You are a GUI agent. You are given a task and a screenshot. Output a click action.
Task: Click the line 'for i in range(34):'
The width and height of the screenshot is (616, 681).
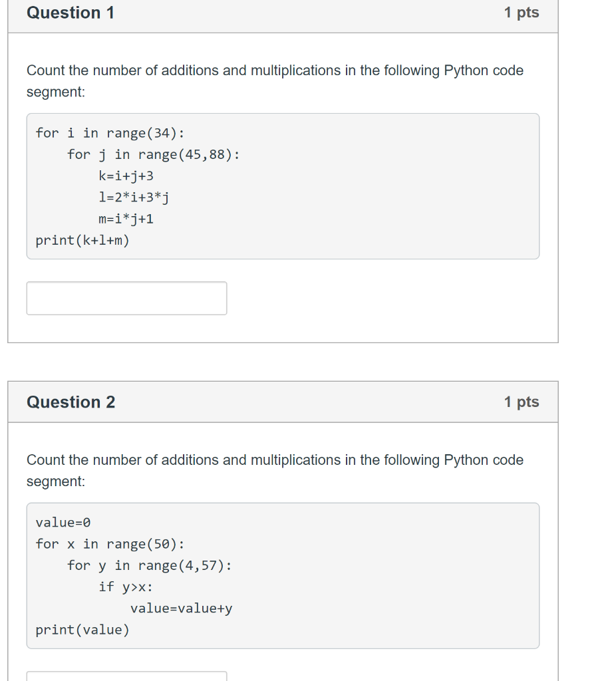[x=110, y=133]
